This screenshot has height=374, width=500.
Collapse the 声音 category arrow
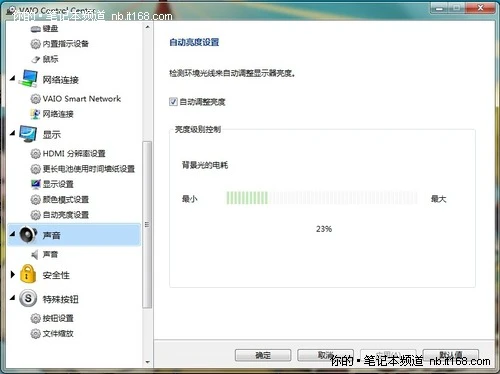click(x=13, y=234)
